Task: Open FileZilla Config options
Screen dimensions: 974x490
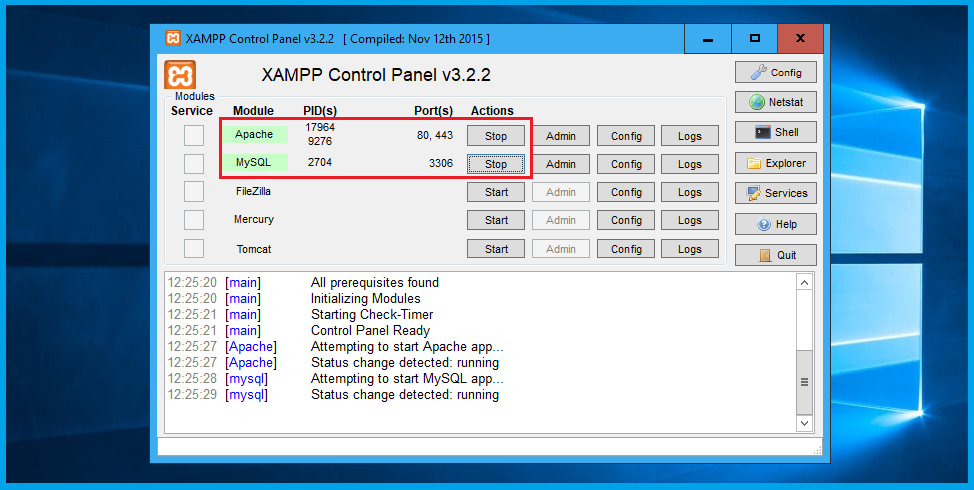Action: click(x=626, y=192)
